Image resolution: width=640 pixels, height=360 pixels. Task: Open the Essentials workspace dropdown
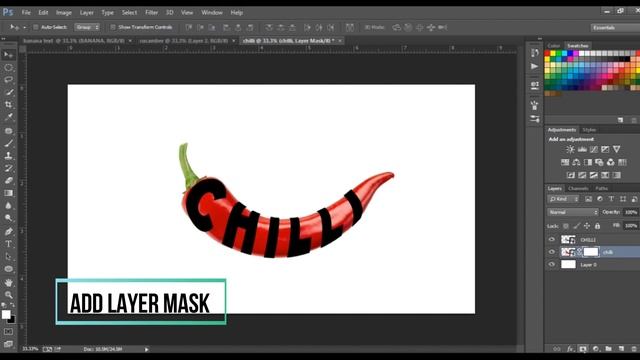coord(615,27)
